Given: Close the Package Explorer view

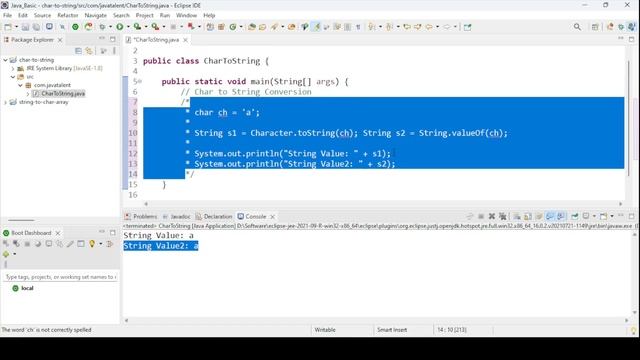Looking at the screenshot, I should [x=60, y=40].
